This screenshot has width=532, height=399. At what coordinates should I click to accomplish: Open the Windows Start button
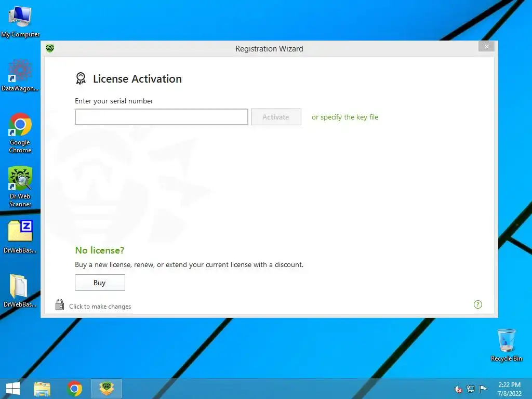pyautogui.click(x=13, y=389)
